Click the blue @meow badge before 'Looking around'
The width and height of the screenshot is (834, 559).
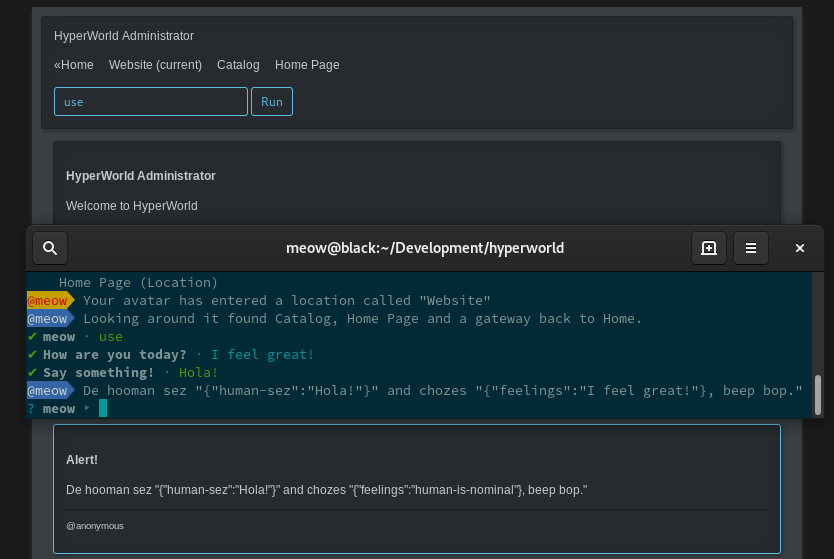point(51,319)
